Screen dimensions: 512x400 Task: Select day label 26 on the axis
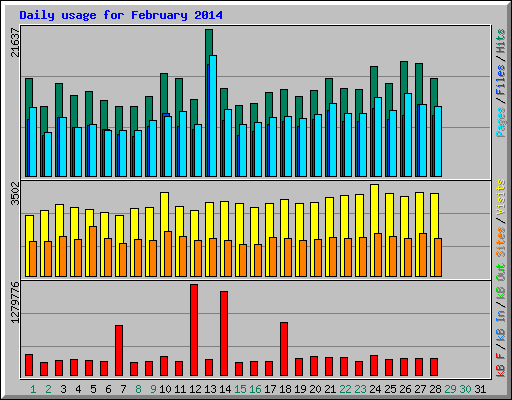coord(405,389)
